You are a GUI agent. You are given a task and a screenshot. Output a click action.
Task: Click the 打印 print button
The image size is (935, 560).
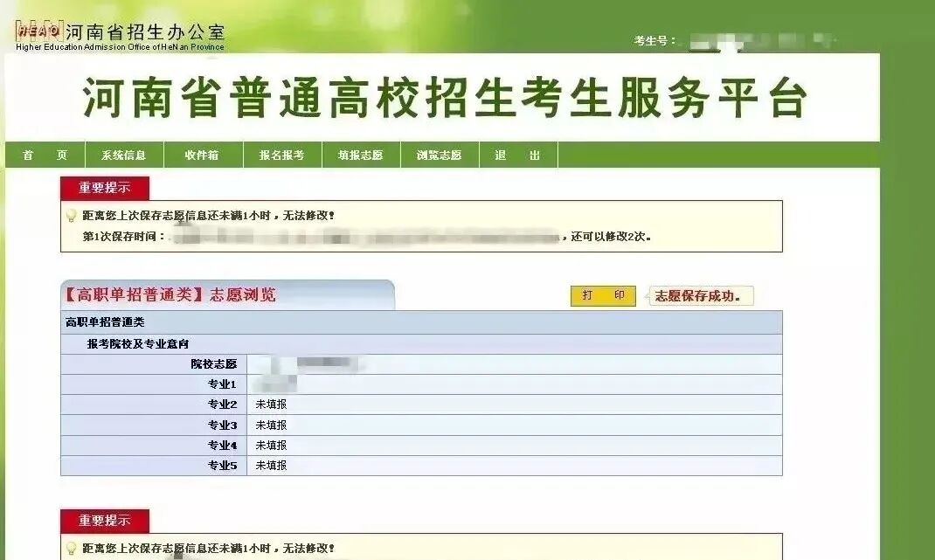[605, 296]
